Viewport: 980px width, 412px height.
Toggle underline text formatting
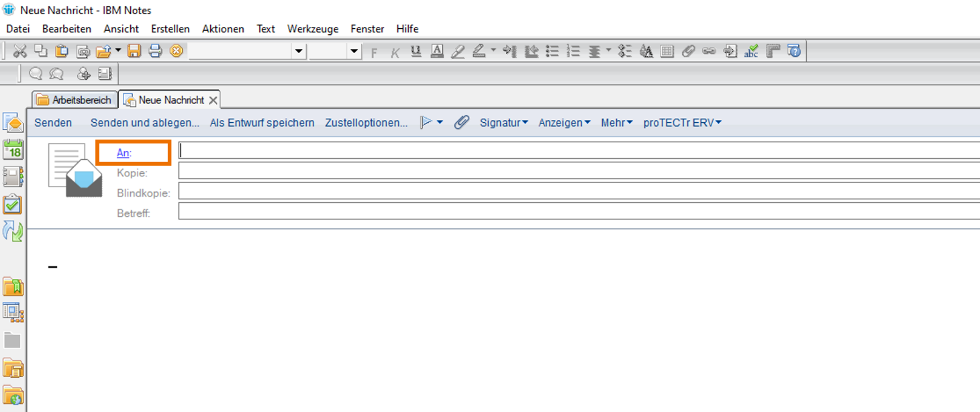point(416,51)
